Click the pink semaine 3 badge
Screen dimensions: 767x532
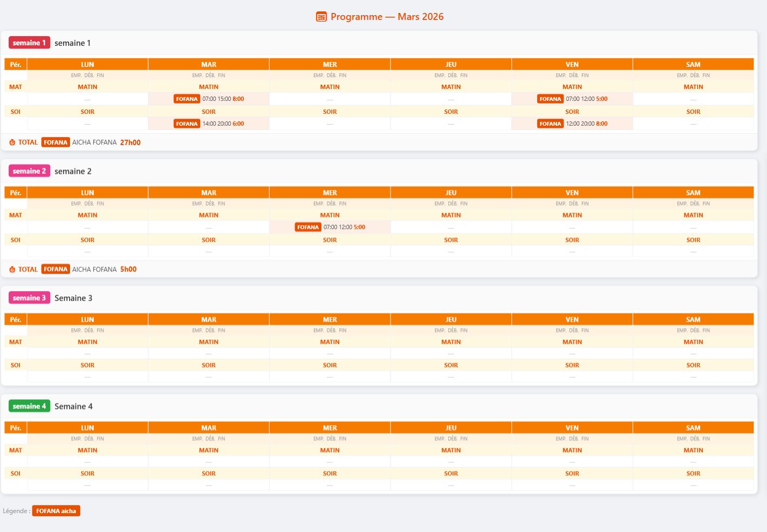point(29,298)
